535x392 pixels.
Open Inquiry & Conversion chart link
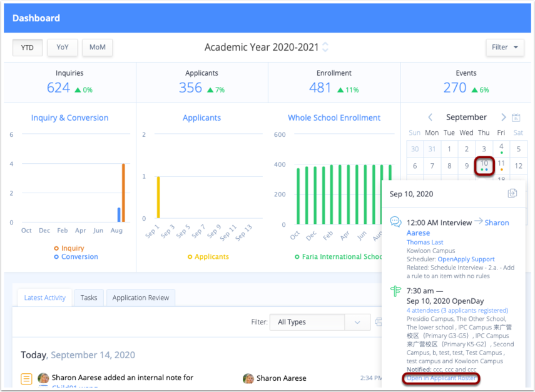tap(69, 118)
